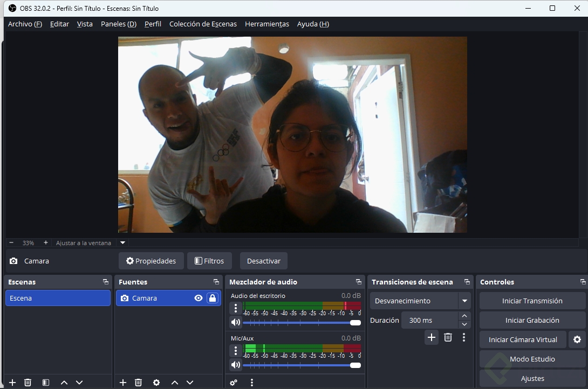Image resolution: width=588 pixels, height=389 pixels.
Task: Click Iniciar Transmisión
Action: (532, 301)
